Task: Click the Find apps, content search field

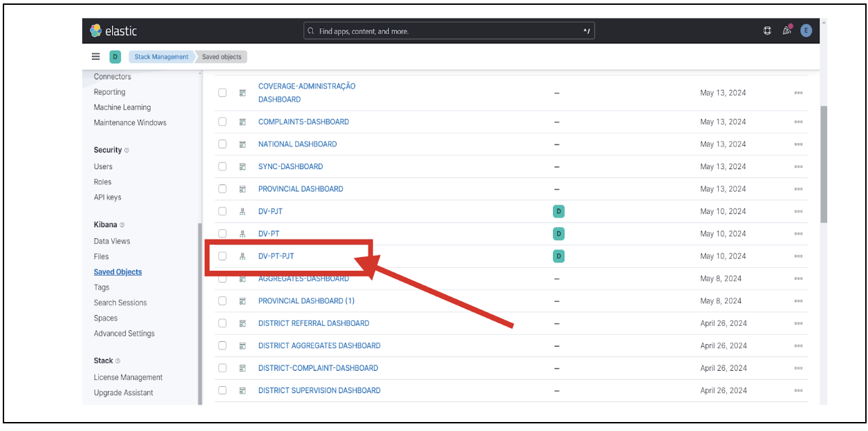Action: pos(449,31)
